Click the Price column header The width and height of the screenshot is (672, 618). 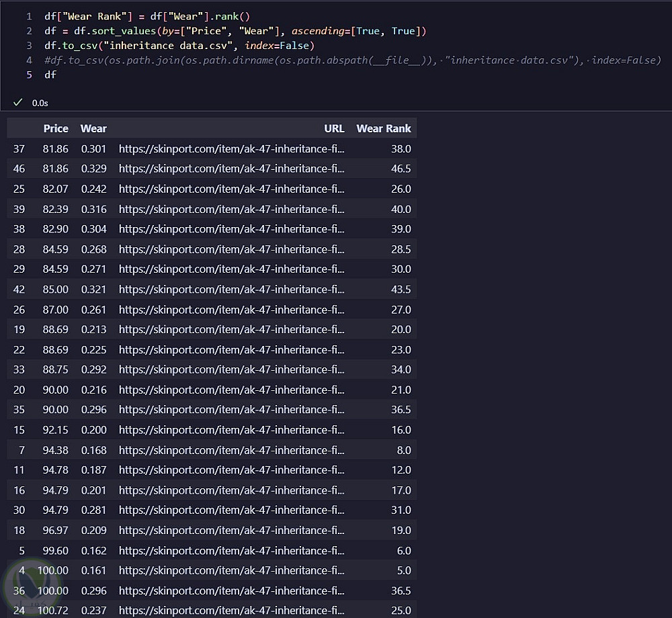point(56,128)
